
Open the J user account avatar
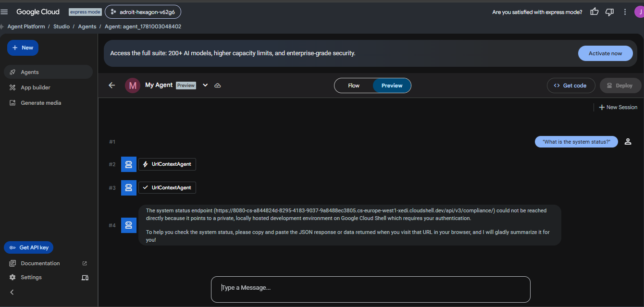coord(640,12)
